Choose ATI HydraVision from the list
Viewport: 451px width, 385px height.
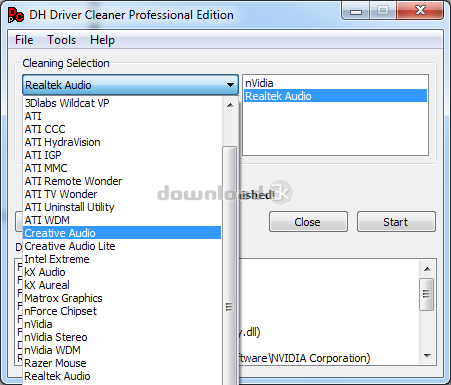122,142
